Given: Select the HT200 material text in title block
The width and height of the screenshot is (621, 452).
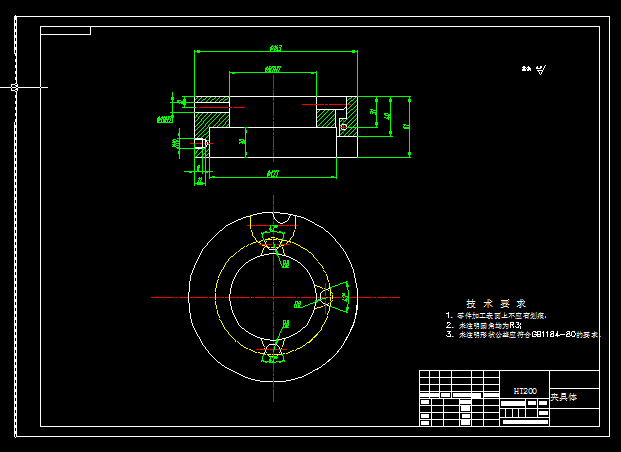Looking at the screenshot, I should point(525,391).
